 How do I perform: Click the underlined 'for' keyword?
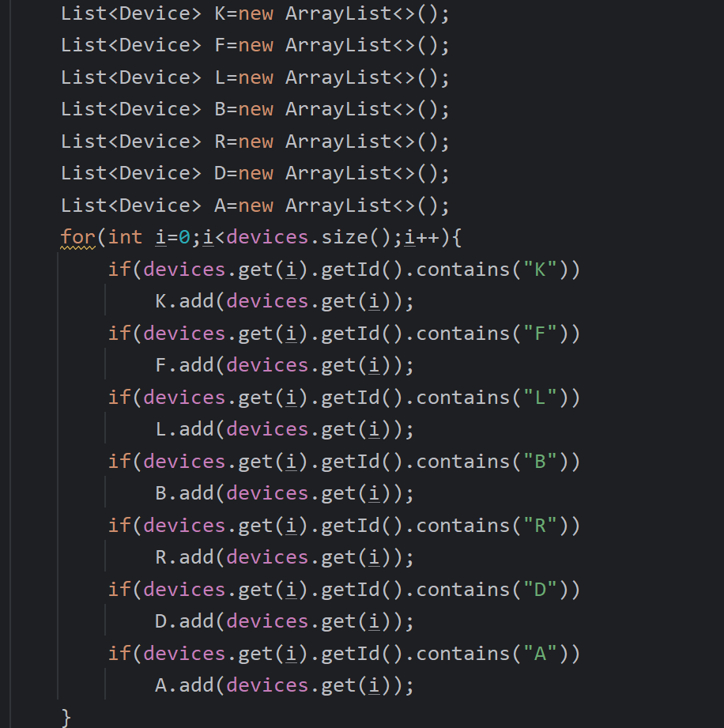point(77,237)
